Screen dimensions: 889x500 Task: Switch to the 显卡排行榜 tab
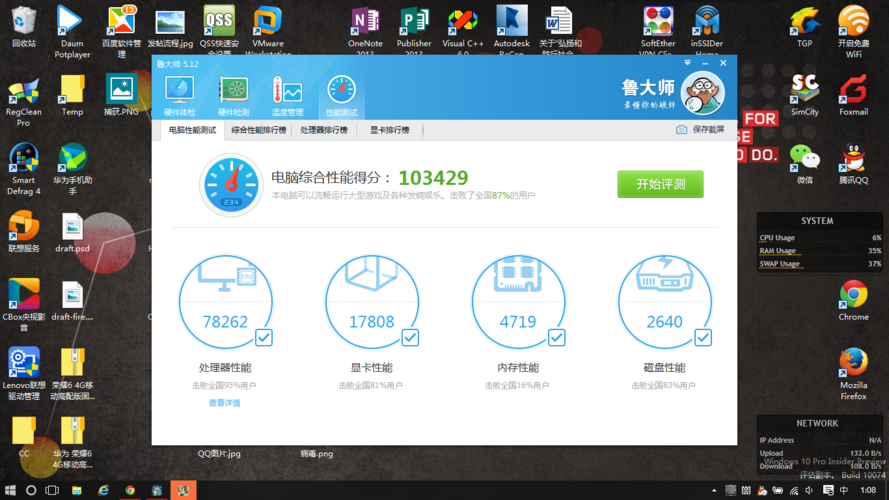(390, 130)
